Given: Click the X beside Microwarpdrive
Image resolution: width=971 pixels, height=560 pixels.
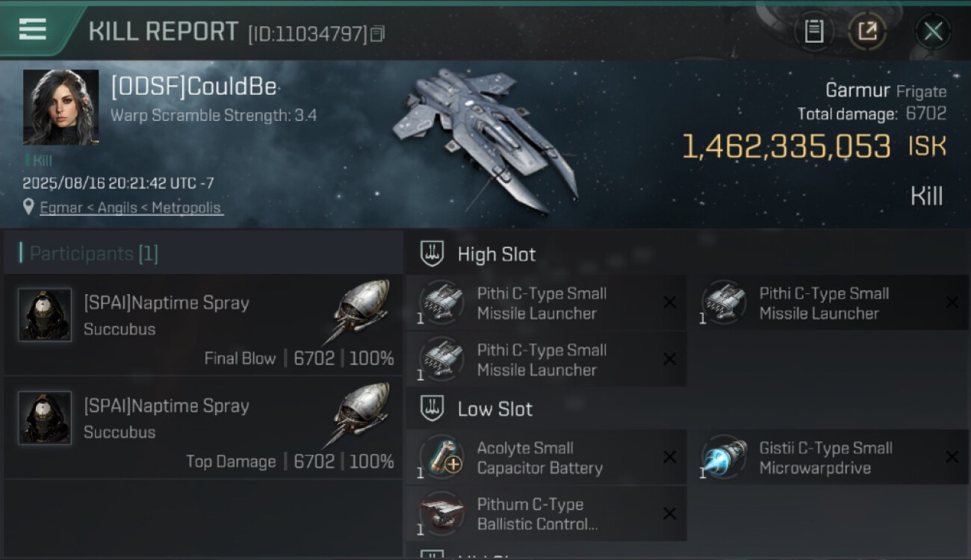Looking at the screenshot, I should pos(952,457).
